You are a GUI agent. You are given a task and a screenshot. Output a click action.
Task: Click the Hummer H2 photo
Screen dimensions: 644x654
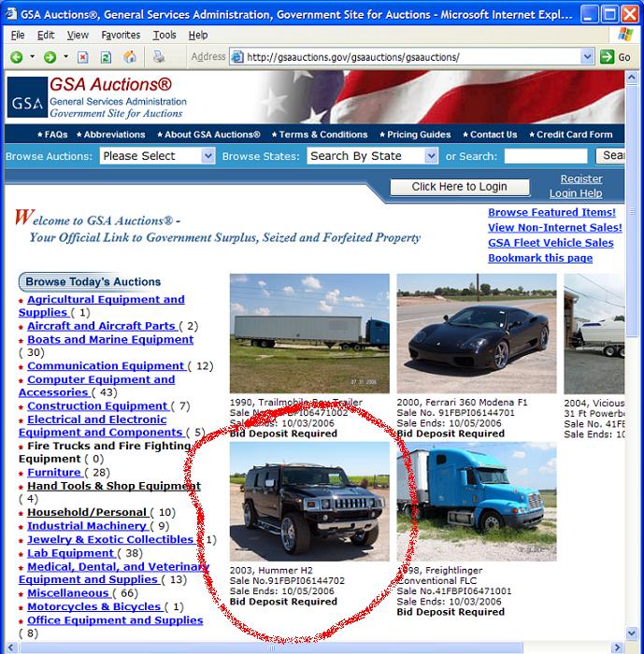(309, 502)
